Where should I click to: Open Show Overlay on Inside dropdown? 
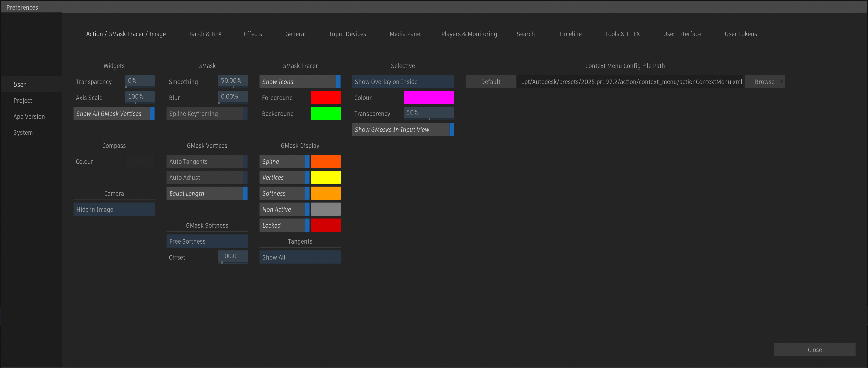coord(402,82)
